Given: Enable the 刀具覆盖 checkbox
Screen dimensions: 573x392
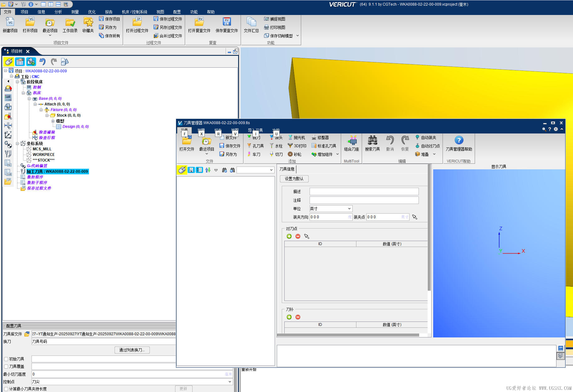Looking at the screenshot, I should click(6, 367).
